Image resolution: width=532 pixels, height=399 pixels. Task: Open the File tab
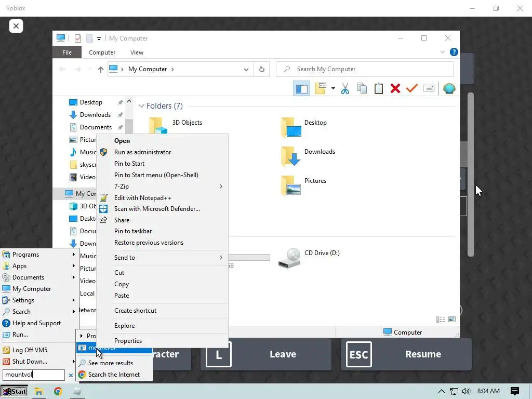coord(67,52)
